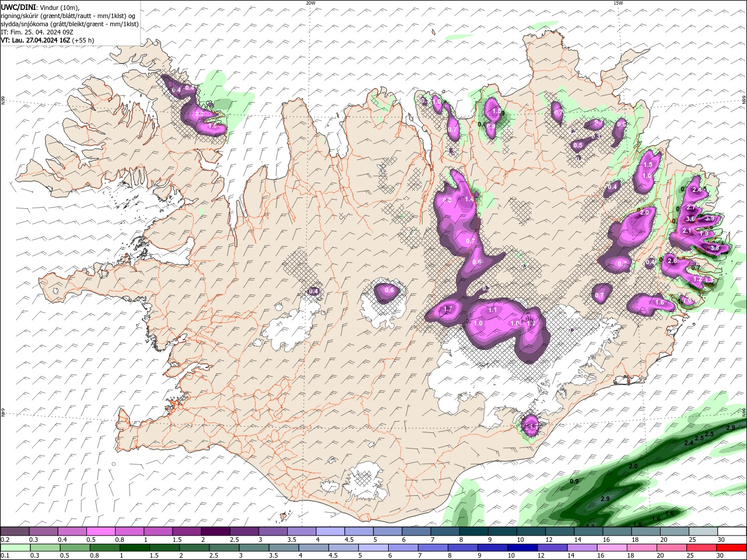Click the 'slydda/snjókoma' legend description line

click(69, 24)
